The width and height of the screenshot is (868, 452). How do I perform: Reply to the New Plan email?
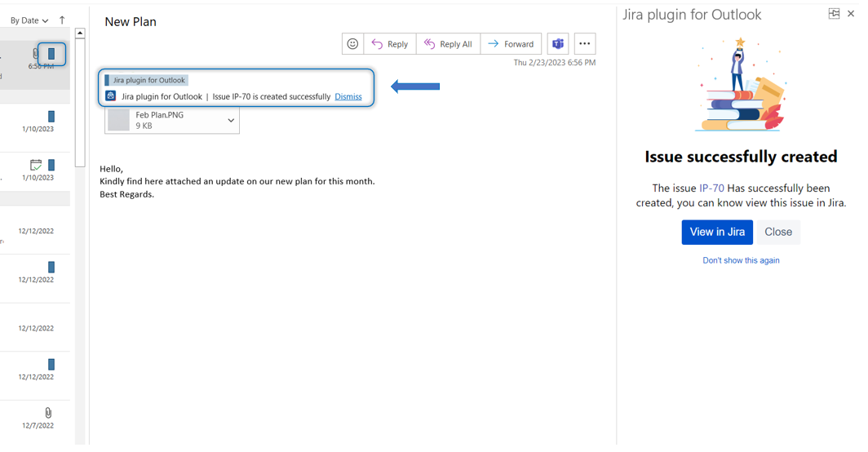tap(390, 44)
